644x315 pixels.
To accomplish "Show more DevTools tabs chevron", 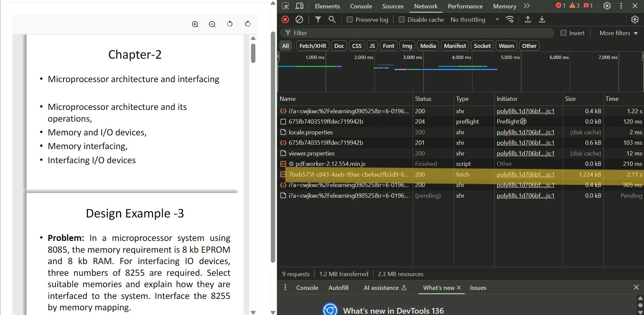I will click(x=527, y=6).
